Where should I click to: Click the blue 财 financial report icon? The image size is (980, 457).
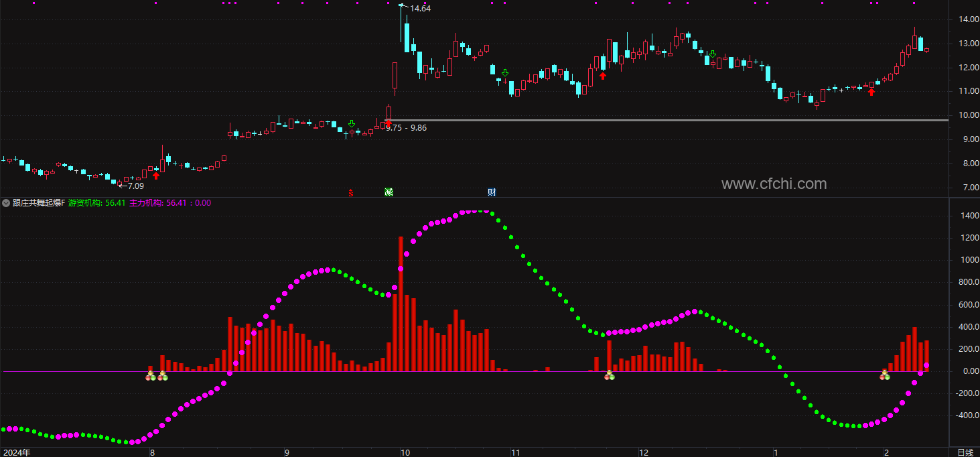pyautogui.click(x=492, y=192)
